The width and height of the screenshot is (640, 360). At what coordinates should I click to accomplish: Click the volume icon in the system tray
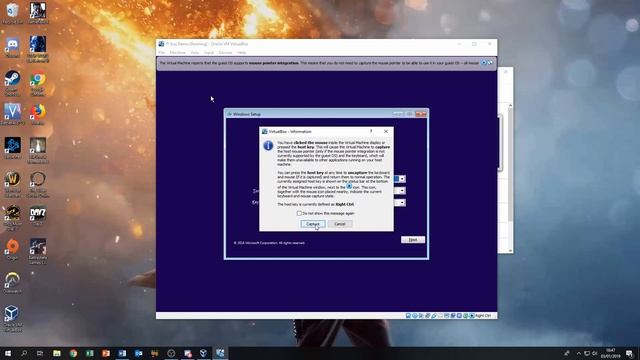(x=595, y=353)
